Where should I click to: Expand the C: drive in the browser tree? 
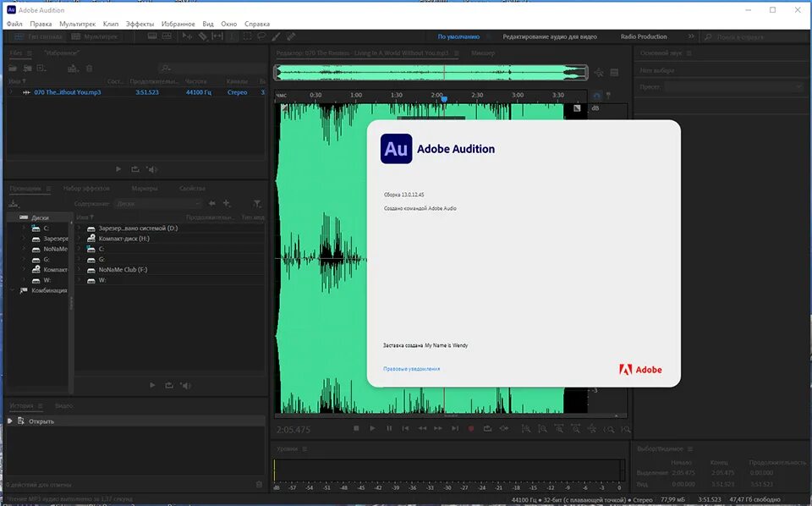click(x=24, y=228)
